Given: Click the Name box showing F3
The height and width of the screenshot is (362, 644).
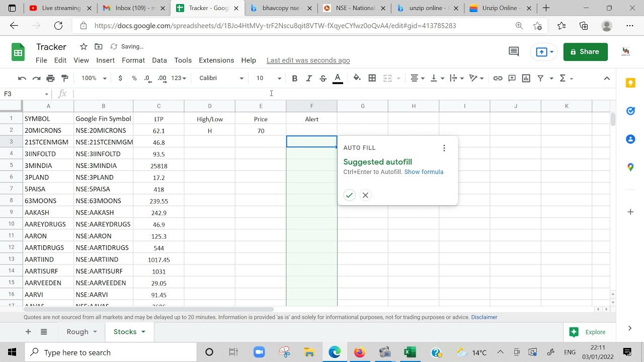Looking at the screenshot, I should click(x=26, y=94).
